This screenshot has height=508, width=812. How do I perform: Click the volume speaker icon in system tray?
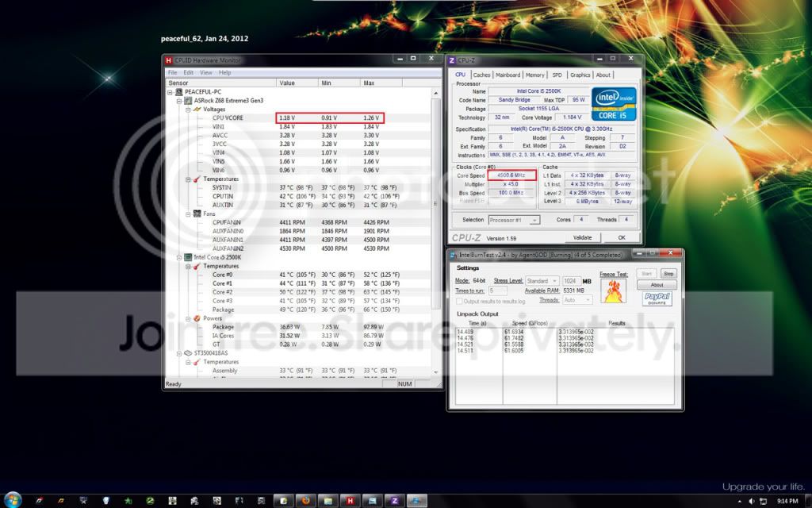tap(752, 502)
